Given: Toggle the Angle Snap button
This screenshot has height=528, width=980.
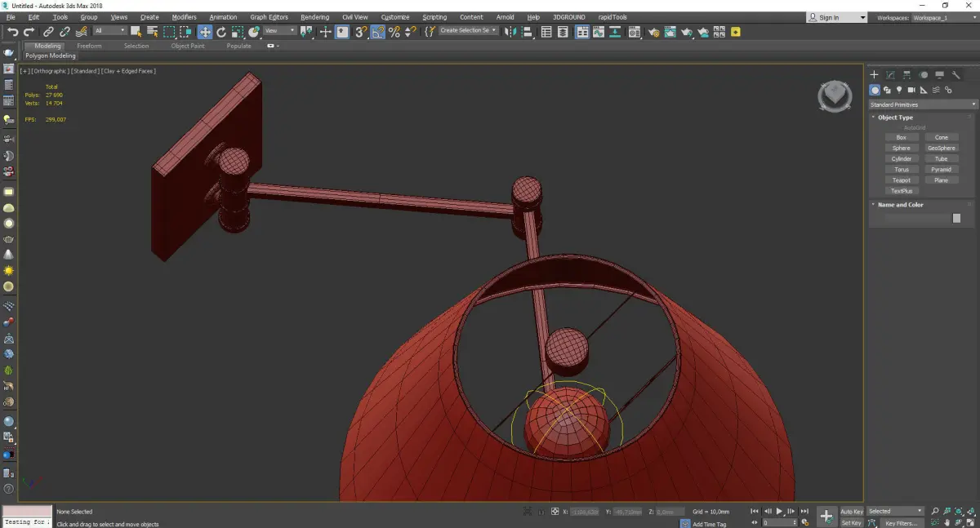Looking at the screenshot, I should coord(378,32).
